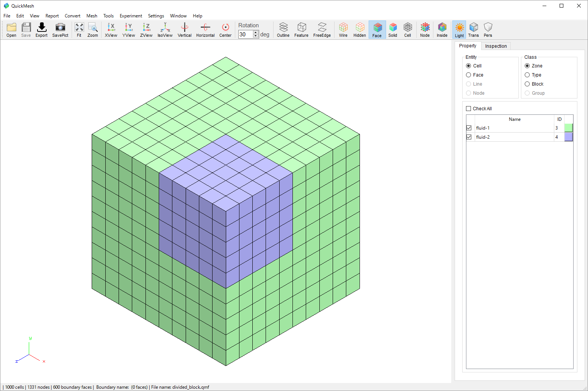Click the Save toolbar icon
Viewport: 588px width, 391px height.
tap(26, 30)
